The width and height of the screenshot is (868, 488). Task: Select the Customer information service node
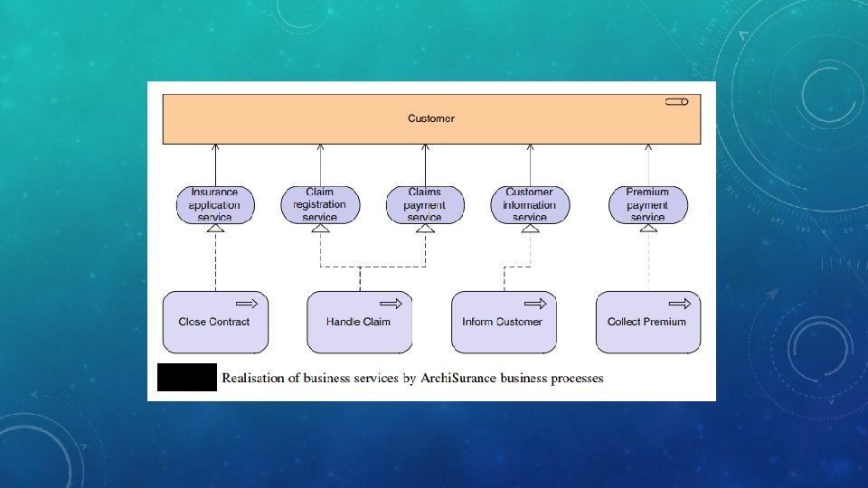pyautogui.click(x=530, y=205)
